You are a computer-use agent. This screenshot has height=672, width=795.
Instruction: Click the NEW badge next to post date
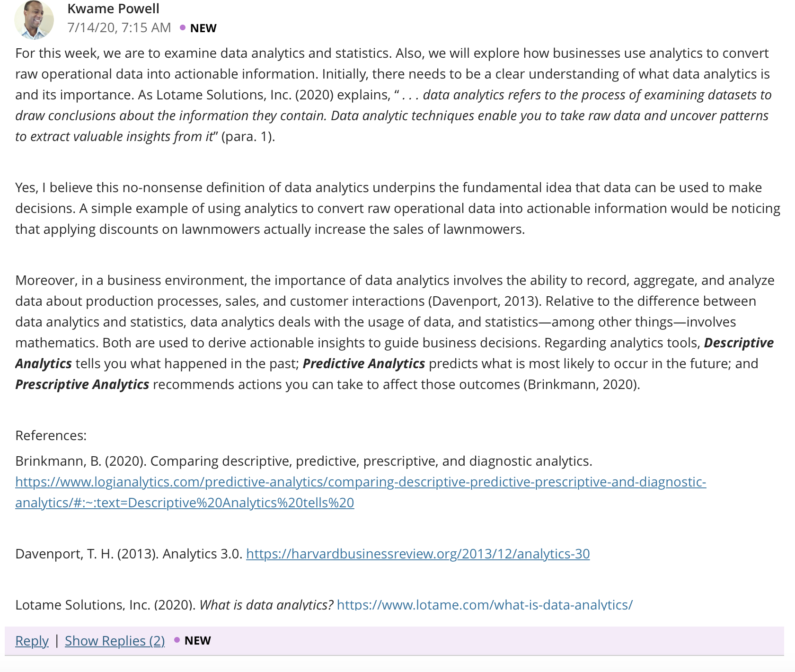[x=203, y=28]
